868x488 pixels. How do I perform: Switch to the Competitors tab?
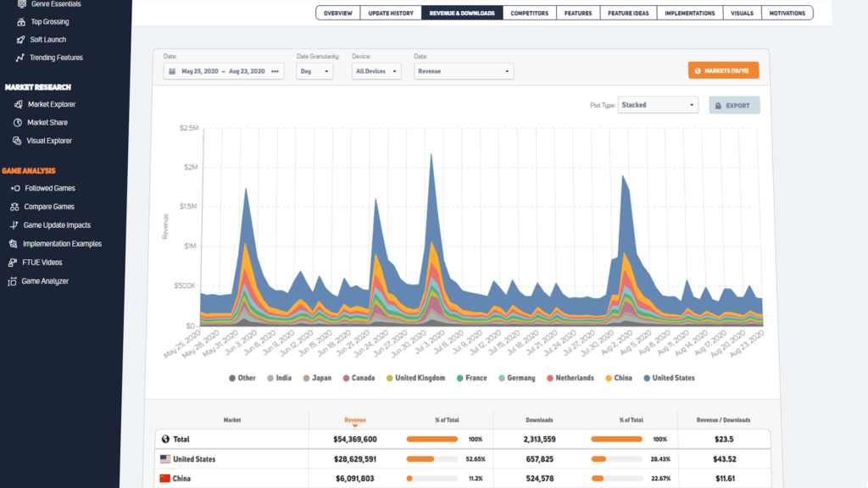click(529, 13)
